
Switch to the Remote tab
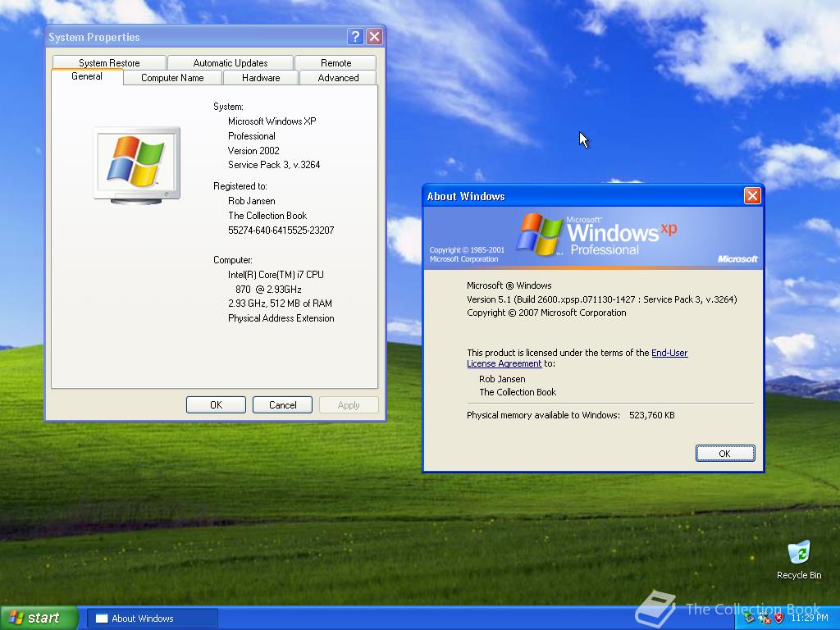pos(336,62)
